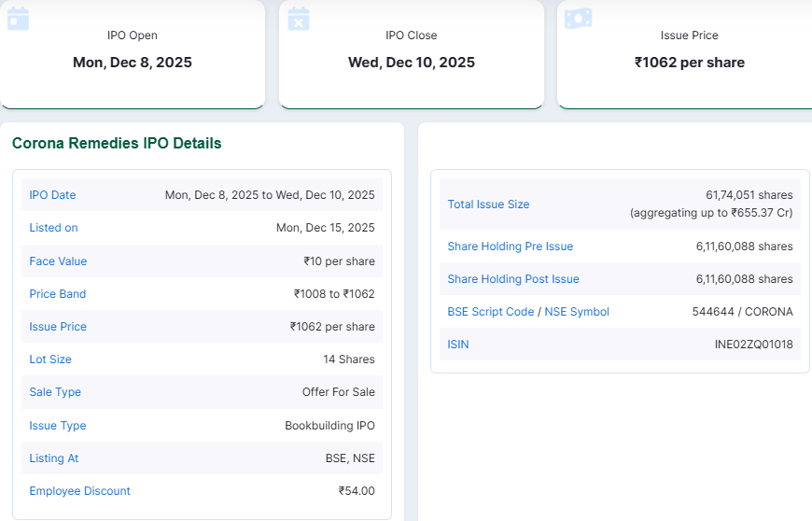Click the Listing At link
The width and height of the screenshot is (812, 521).
[53, 458]
